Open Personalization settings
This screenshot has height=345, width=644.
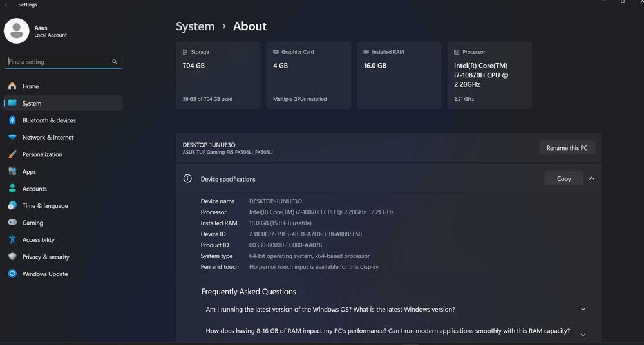pyautogui.click(x=63, y=154)
